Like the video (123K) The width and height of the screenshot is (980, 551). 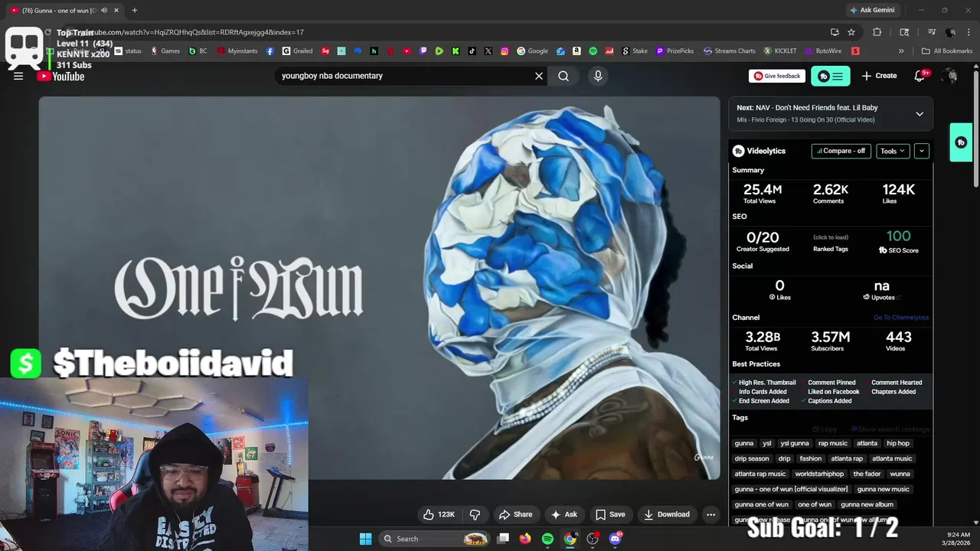click(439, 514)
